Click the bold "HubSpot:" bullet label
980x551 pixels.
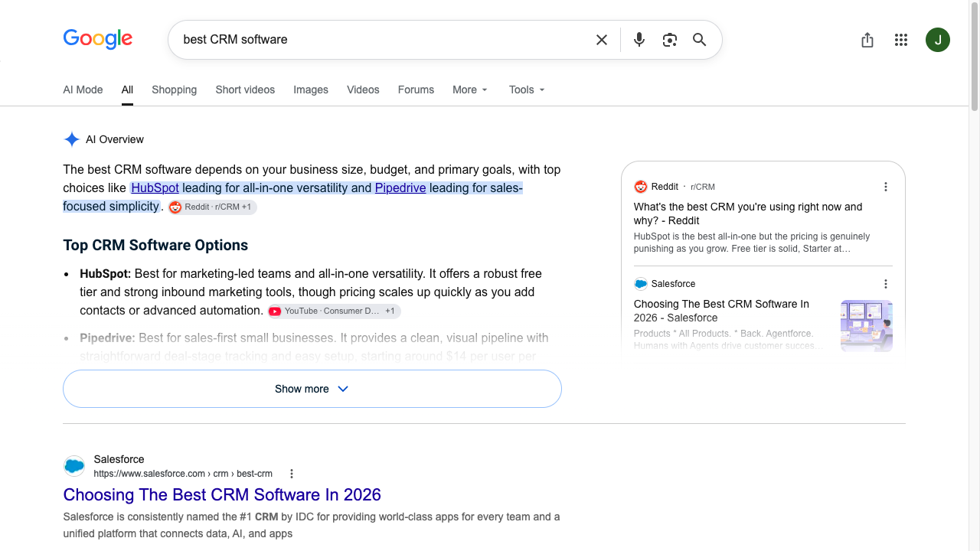pos(106,273)
